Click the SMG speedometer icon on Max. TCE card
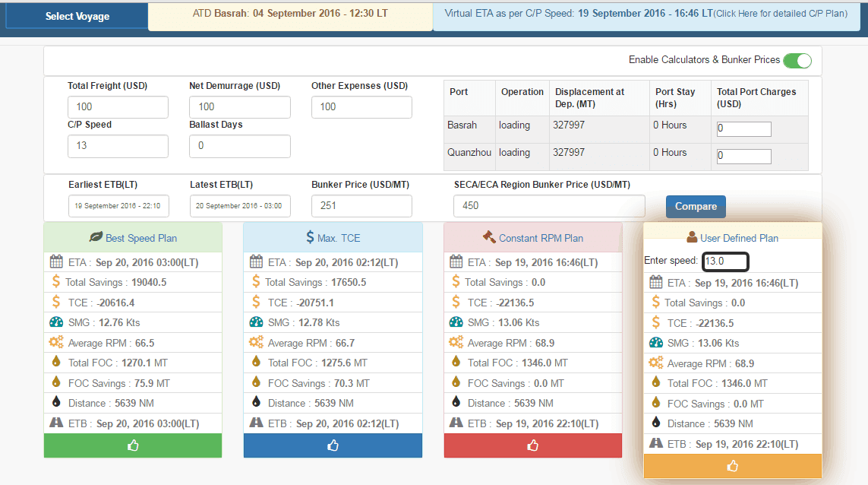 (x=256, y=322)
